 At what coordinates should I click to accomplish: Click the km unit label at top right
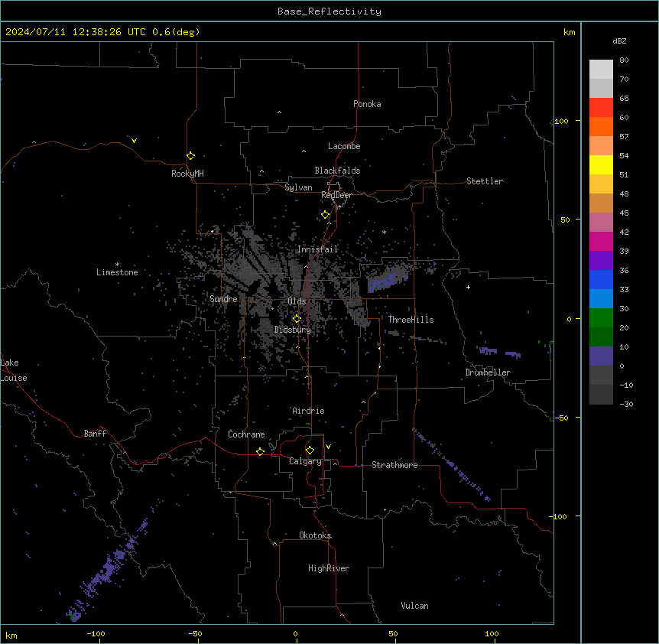(569, 32)
